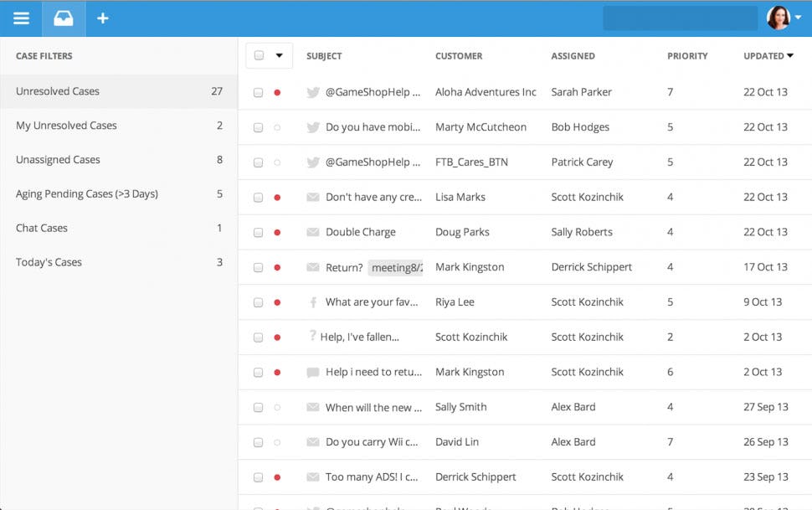Click red status dot on Lisa Marks row
The image size is (812, 510).
click(277, 198)
